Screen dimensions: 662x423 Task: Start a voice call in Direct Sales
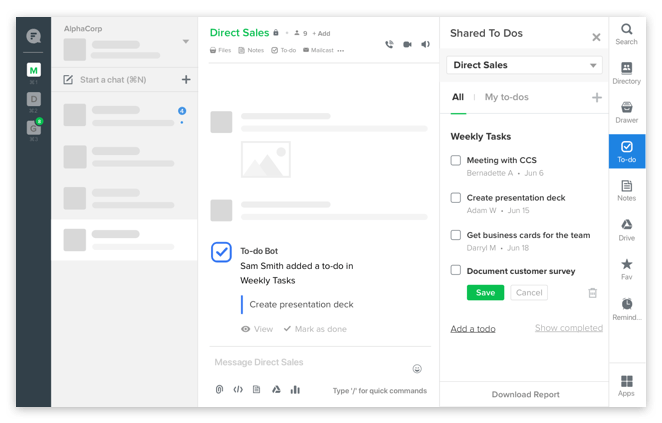(389, 44)
